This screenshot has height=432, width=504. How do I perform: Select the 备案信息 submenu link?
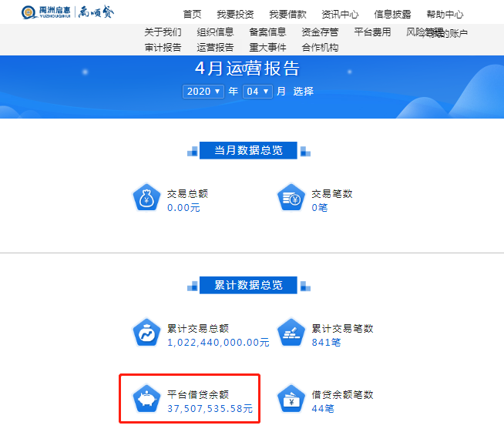pos(267,32)
